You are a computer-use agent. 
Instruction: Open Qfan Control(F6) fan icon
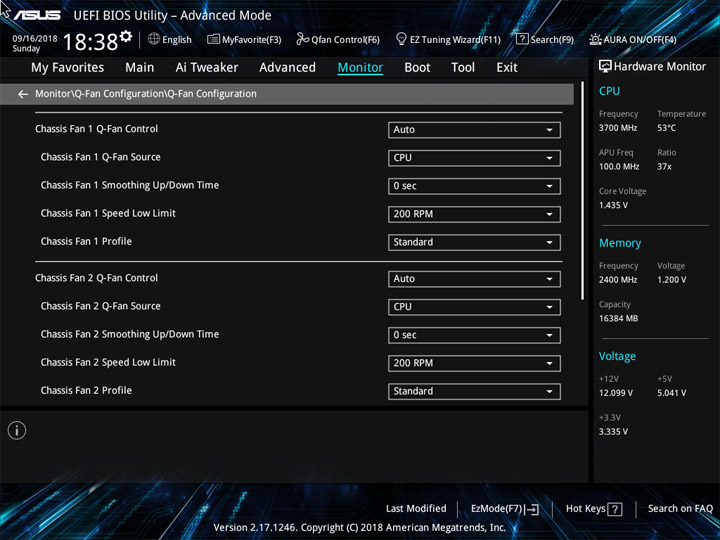click(302, 39)
